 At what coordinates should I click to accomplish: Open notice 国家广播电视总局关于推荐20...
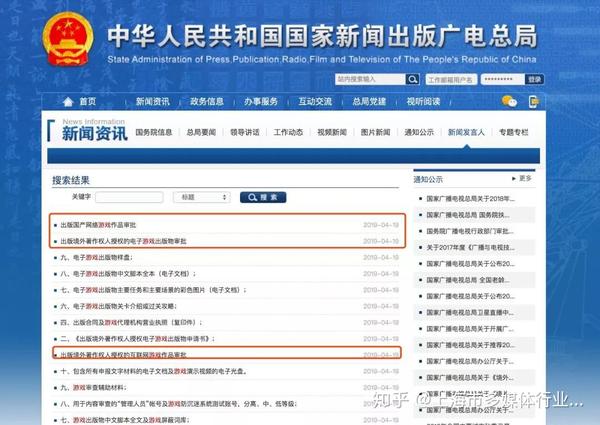click(470, 345)
